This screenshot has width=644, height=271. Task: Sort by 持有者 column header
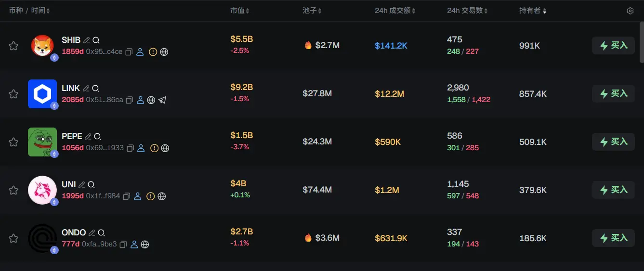[x=533, y=11]
